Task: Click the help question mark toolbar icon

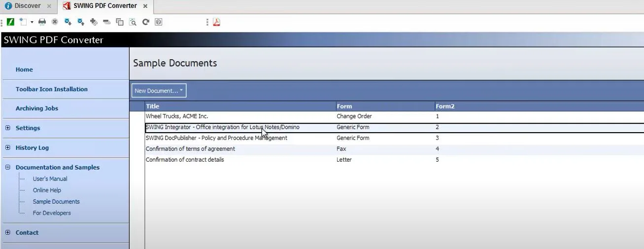Action: pos(158,22)
